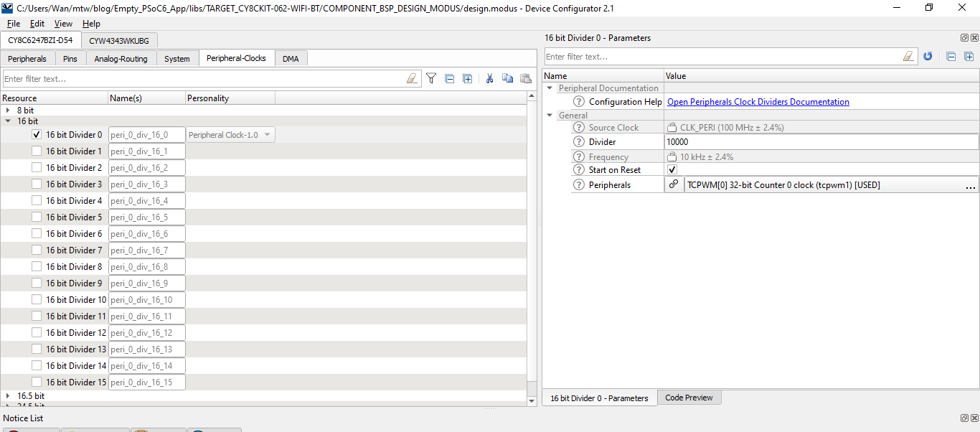This screenshot has height=432, width=980.
Task: Toggle the Start on Reset checkbox
Action: click(672, 170)
